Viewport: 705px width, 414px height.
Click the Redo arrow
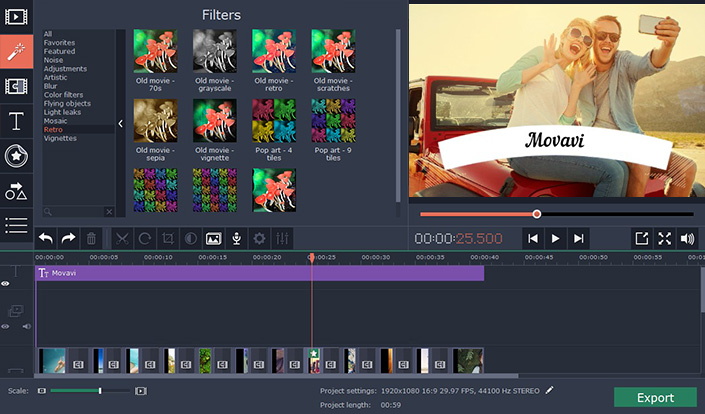[68, 238]
